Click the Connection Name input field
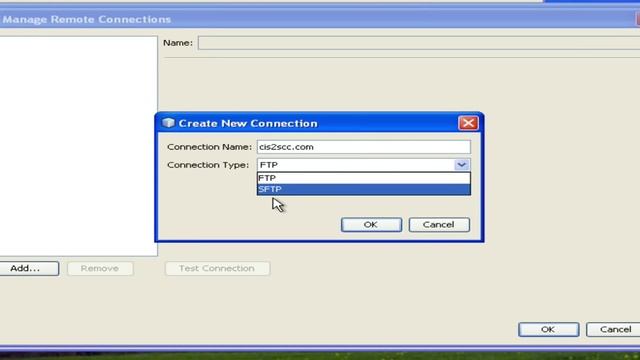640x360 pixels. click(x=364, y=147)
